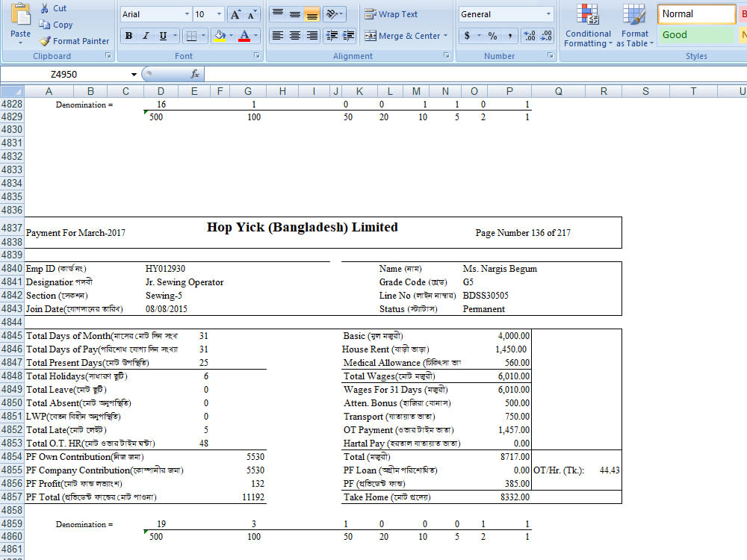Viewport: 747px width, 560px height.
Task: Center text horizontally
Action: coord(295,36)
